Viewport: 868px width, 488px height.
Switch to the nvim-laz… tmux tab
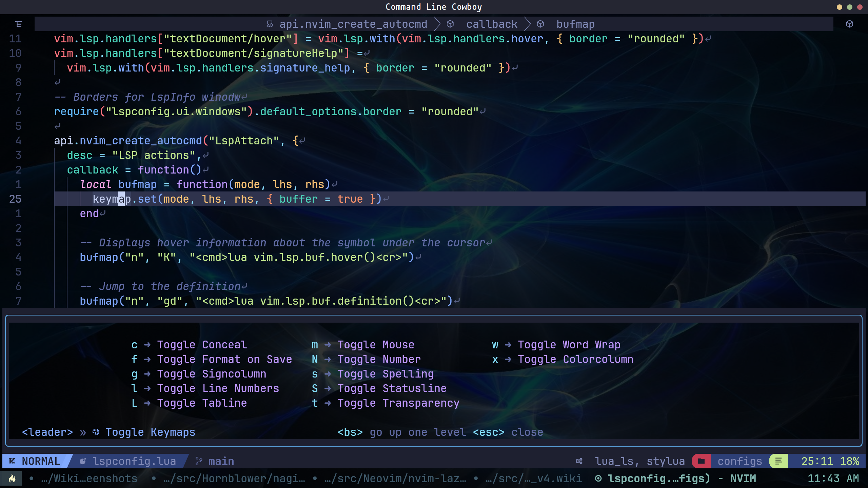click(395, 479)
